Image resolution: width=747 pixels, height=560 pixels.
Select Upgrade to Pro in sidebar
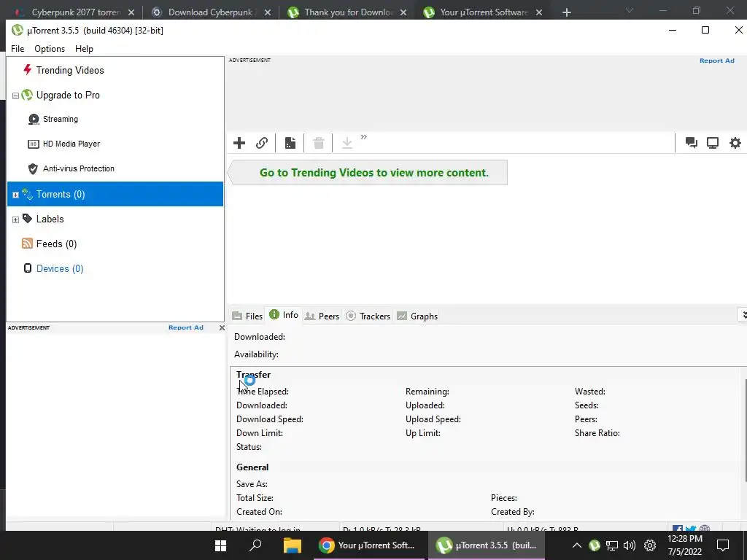pos(68,96)
